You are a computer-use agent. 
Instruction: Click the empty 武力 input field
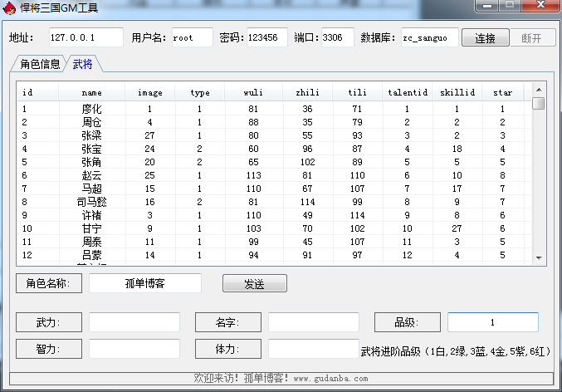(x=134, y=322)
